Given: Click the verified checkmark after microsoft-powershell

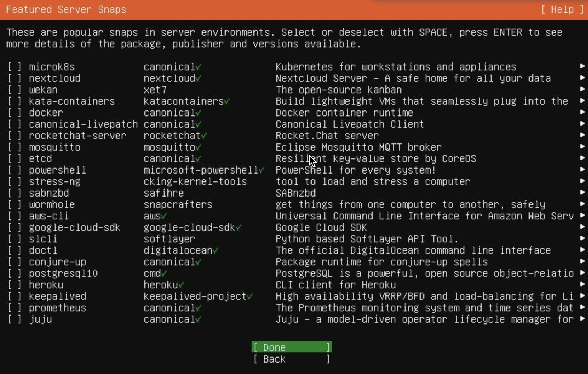Looking at the screenshot, I should 261,170.
